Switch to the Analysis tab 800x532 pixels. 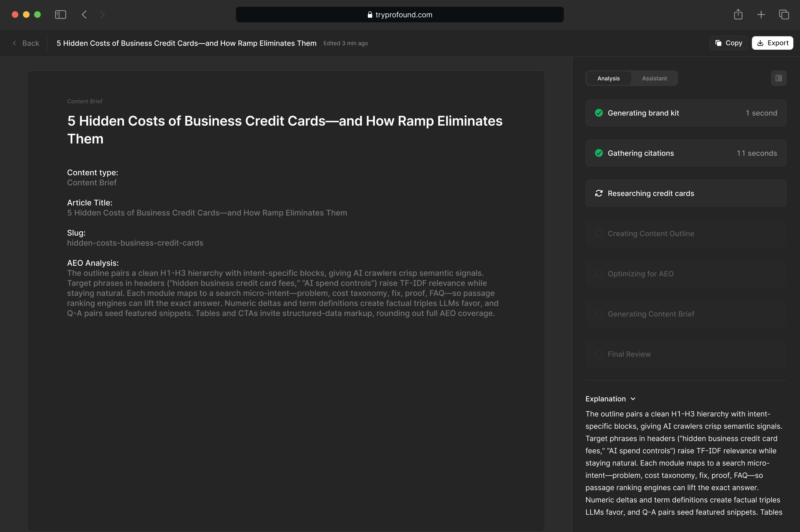pyautogui.click(x=608, y=78)
